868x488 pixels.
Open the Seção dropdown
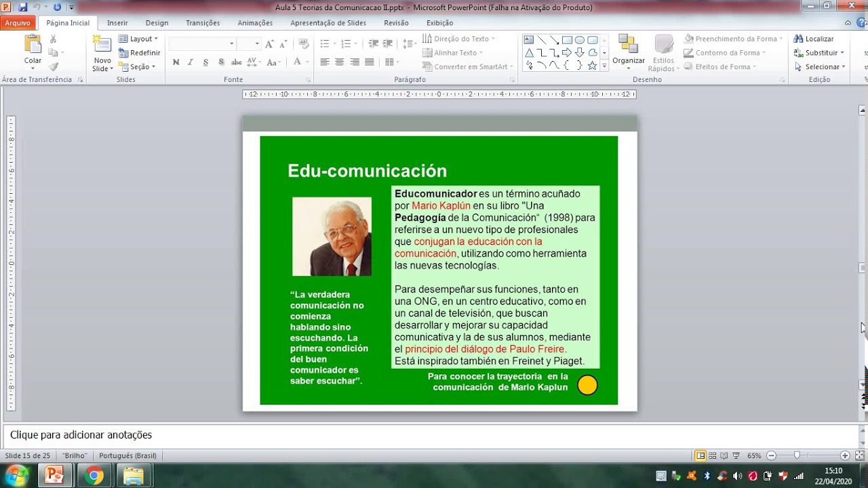click(x=138, y=66)
